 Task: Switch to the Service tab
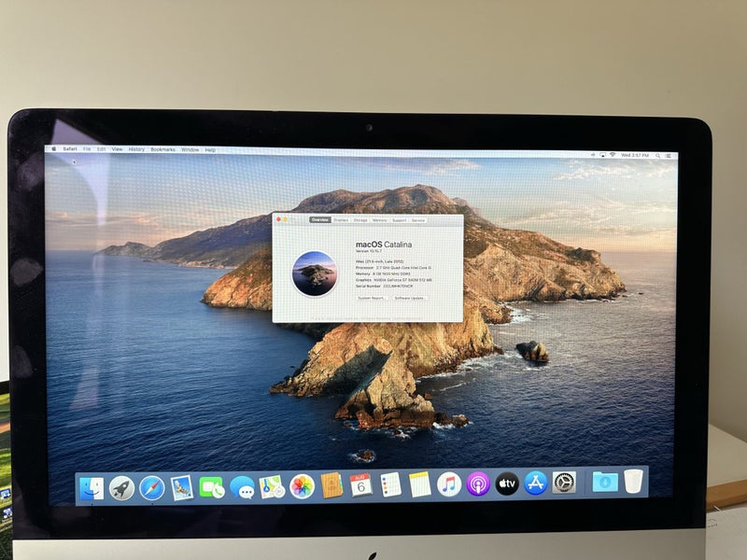pyautogui.click(x=418, y=220)
